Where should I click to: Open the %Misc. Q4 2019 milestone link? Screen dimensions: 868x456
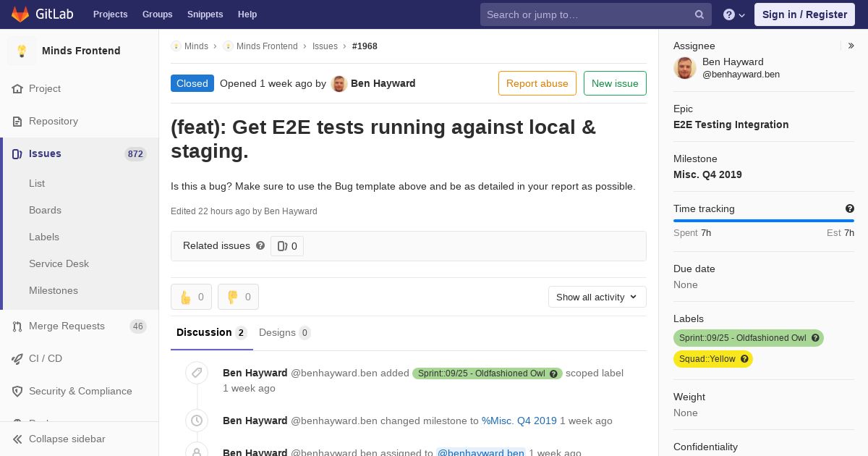point(519,421)
